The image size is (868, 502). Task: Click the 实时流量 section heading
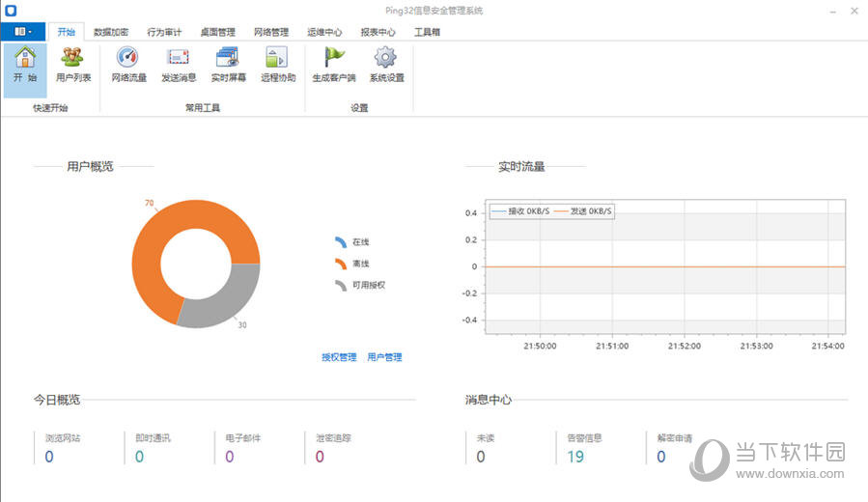[x=521, y=166]
